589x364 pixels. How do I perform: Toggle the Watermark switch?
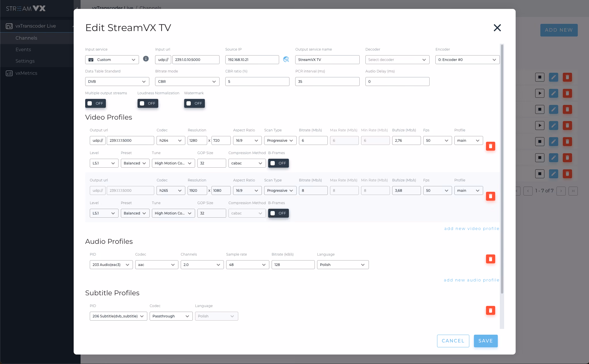(x=195, y=103)
